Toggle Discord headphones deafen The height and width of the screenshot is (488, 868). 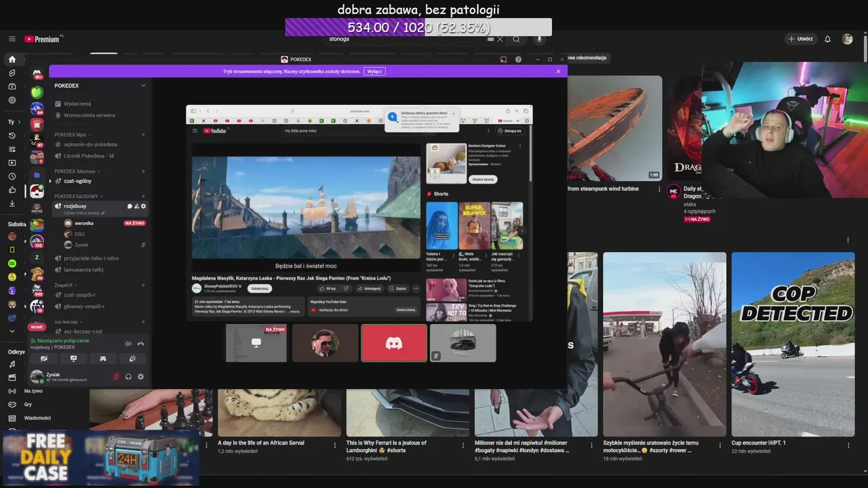[x=128, y=377]
